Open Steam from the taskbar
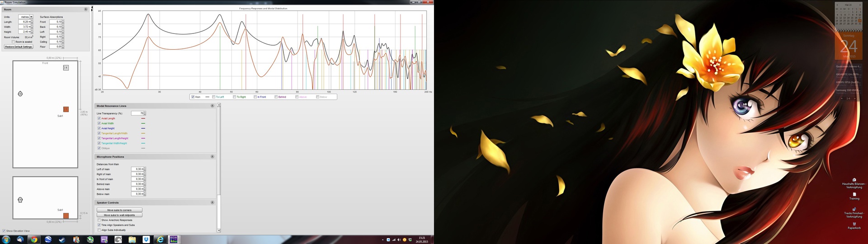 (62, 239)
